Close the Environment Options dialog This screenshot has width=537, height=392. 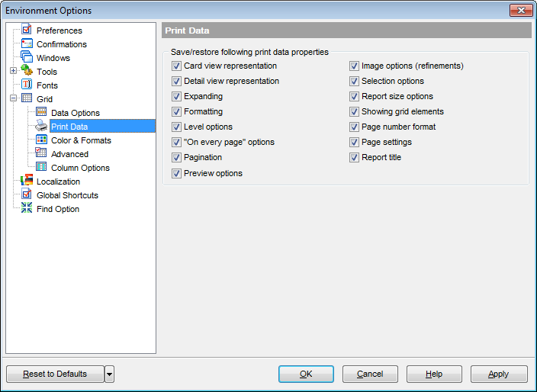[x=521, y=10]
